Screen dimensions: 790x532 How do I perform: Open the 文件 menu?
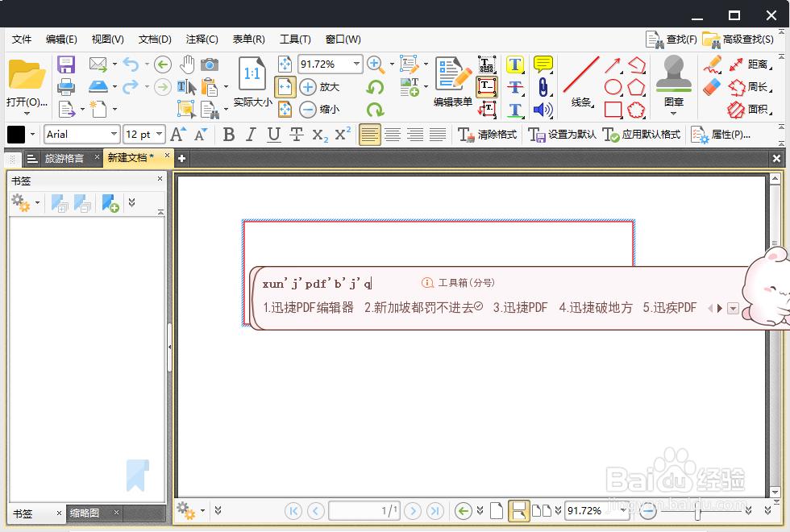[22, 39]
